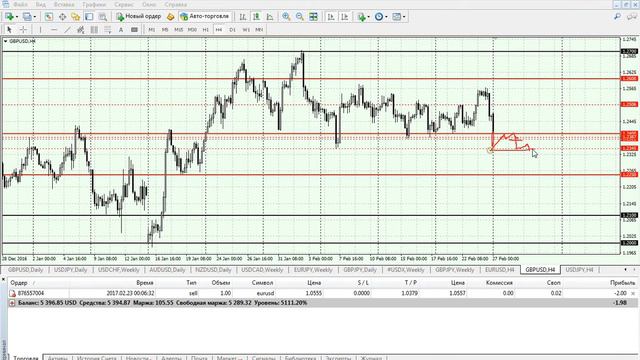
Task: Close order 876557004 with x
Action: 633,293
